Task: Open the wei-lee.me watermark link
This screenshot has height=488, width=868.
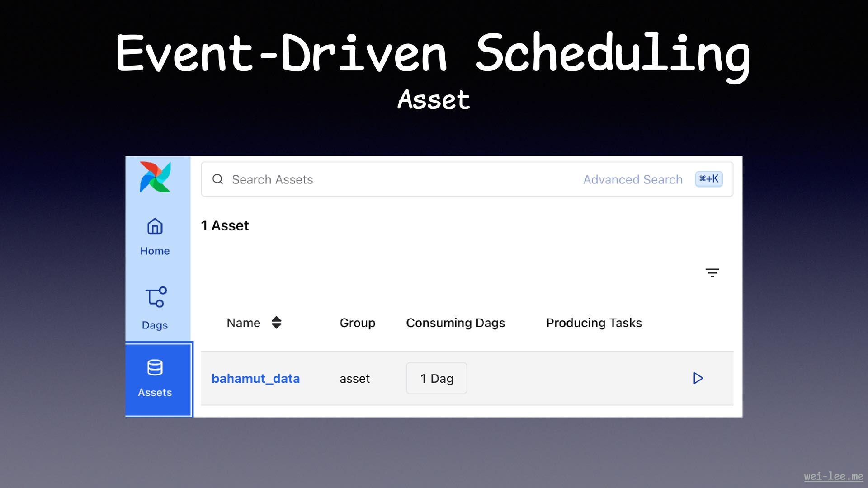Action: (833, 476)
